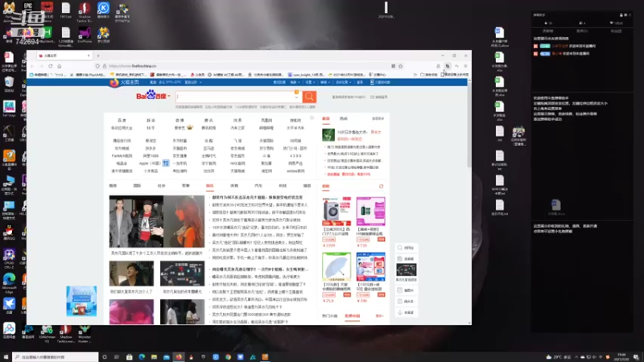This screenshot has width=644, height=362.
Task: Open the Firefox home page button
Action: 60,66
